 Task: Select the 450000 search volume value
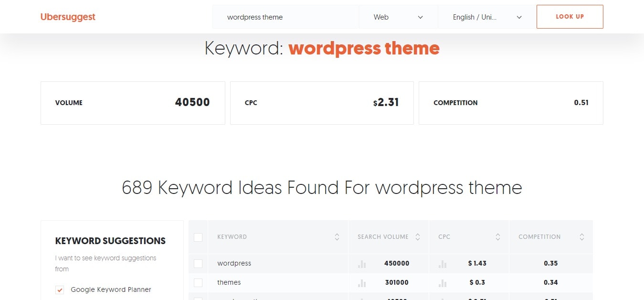coord(397,263)
